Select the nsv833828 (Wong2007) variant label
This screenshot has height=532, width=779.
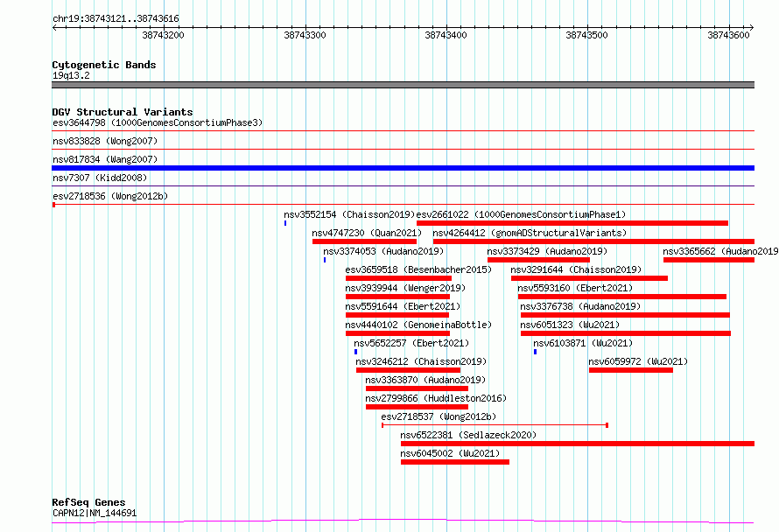click(x=105, y=141)
